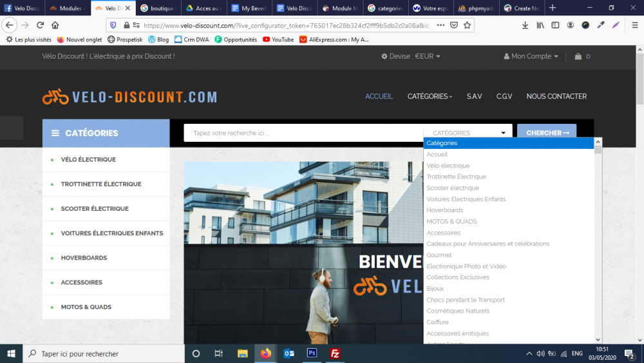Open the notifications action center icon

[x=629, y=353]
